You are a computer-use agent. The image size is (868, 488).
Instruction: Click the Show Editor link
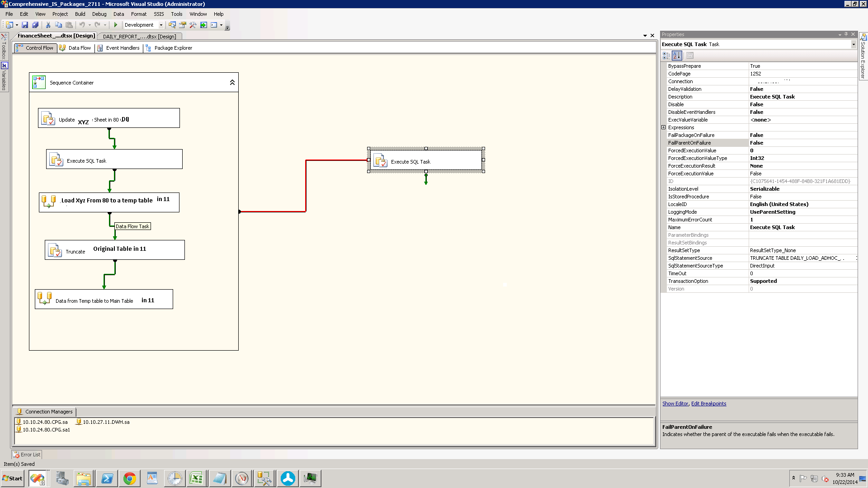pyautogui.click(x=675, y=404)
